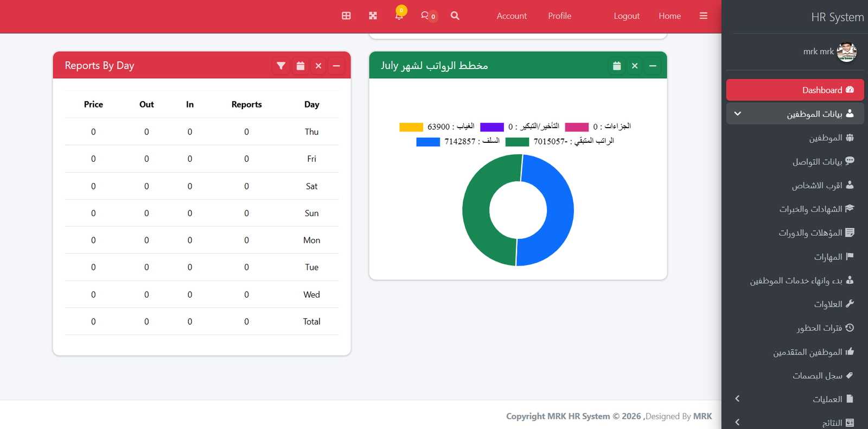Click the notification bell icon

(x=399, y=15)
